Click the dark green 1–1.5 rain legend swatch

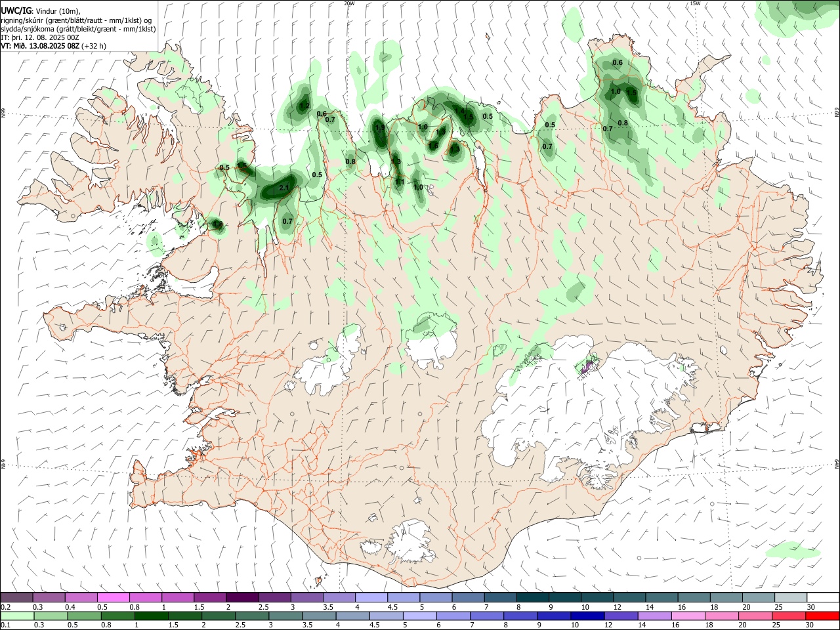pyautogui.click(x=152, y=616)
